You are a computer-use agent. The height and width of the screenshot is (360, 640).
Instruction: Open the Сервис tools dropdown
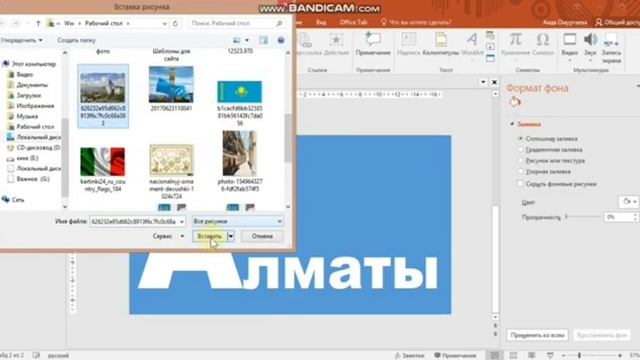(168, 236)
